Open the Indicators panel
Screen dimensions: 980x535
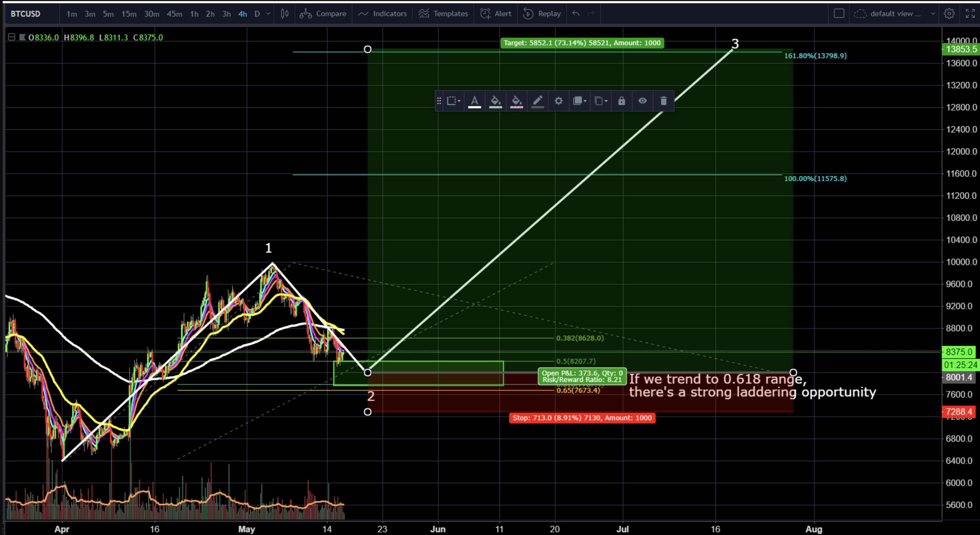(382, 14)
